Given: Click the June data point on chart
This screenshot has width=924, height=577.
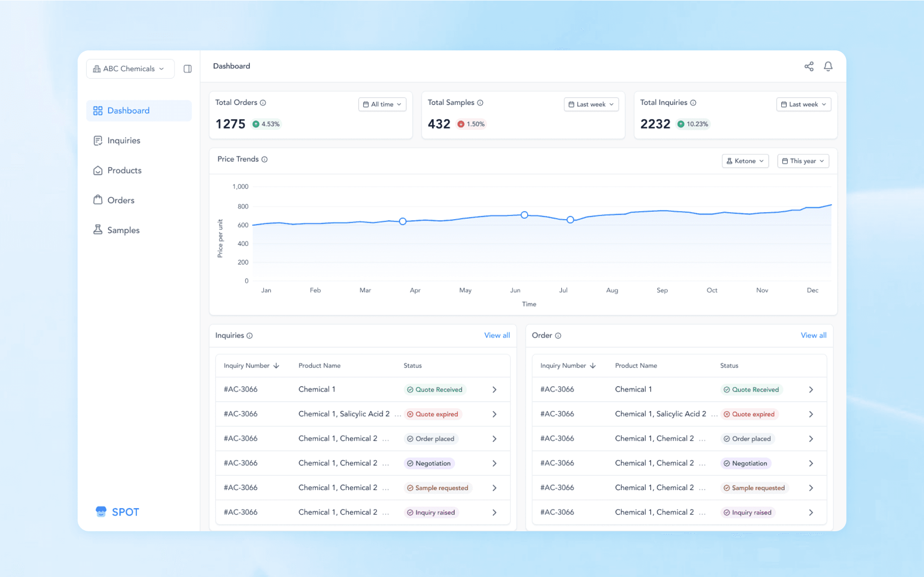Looking at the screenshot, I should coord(524,215).
